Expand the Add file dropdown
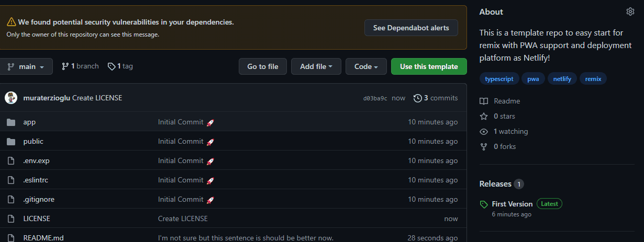644x242 pixels. [x=316, y=66]
